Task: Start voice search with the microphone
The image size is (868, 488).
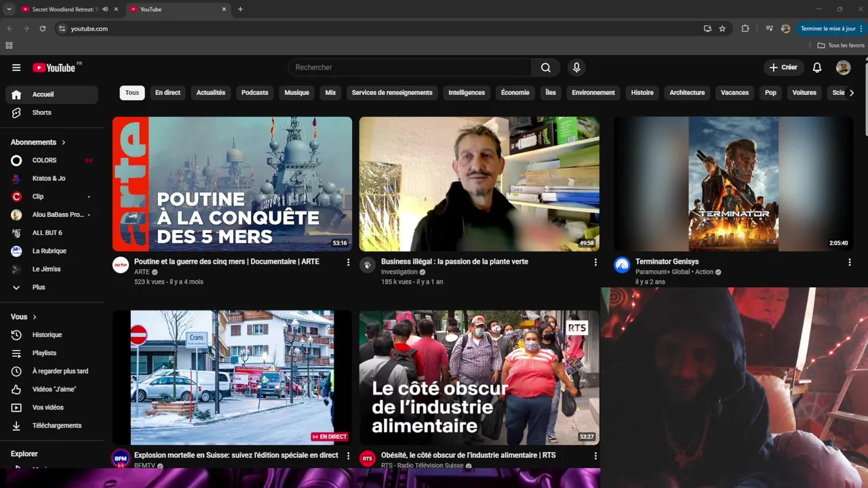Action: pyautogui.click(x=576, y=67)
